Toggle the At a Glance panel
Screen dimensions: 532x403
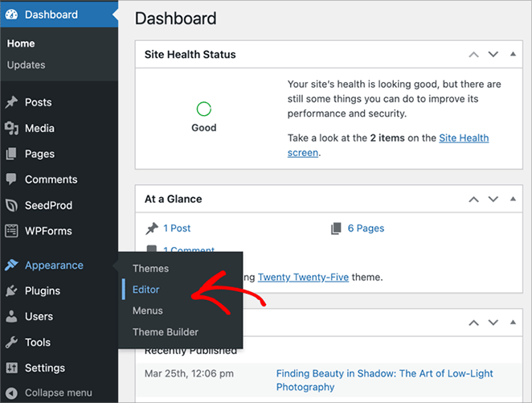513,199
